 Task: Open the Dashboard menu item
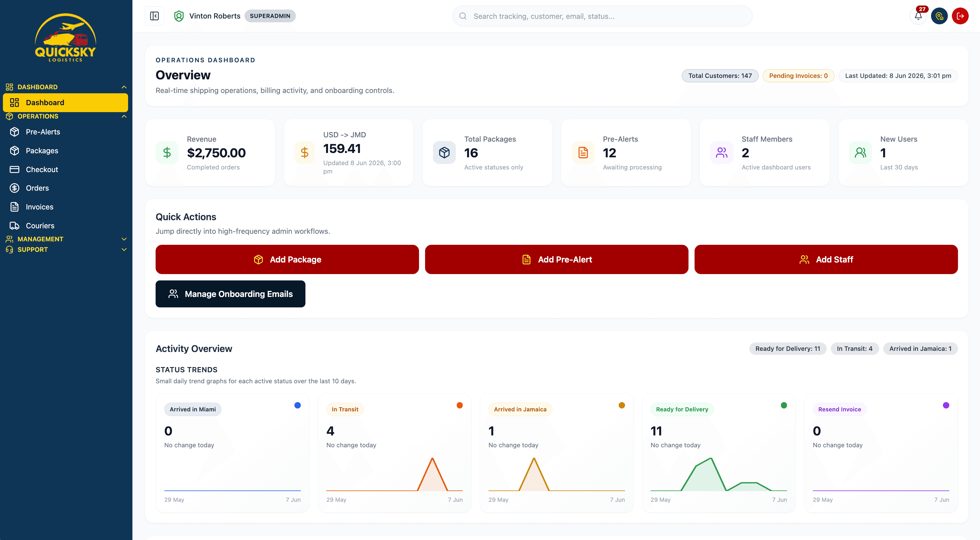pos(65,103)
